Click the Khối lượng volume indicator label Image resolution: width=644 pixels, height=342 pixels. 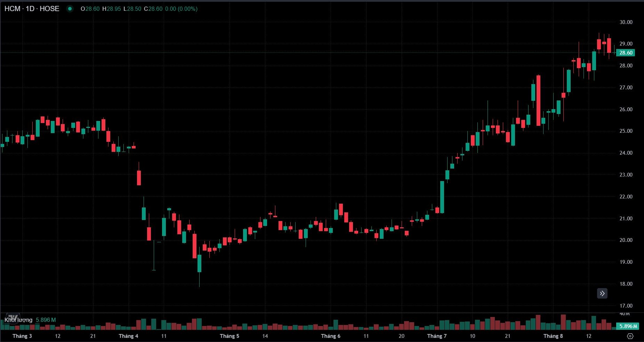pos(18,320)
